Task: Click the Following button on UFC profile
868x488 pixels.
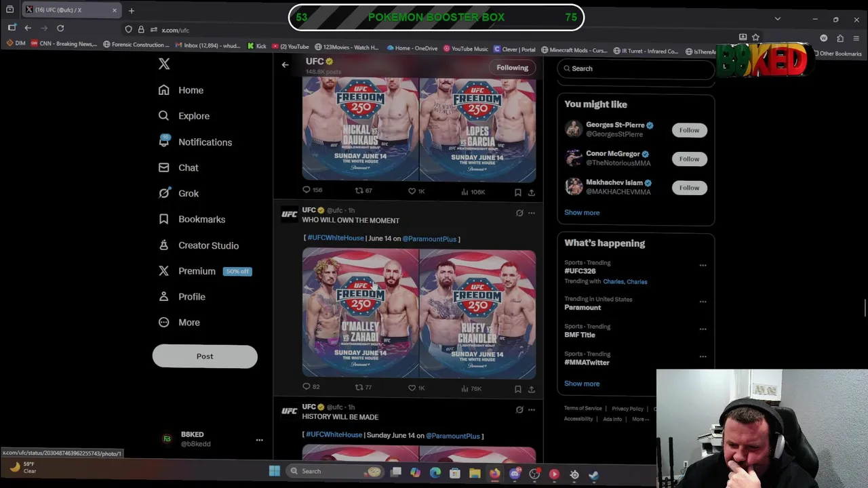Action: tap(512, 68)
